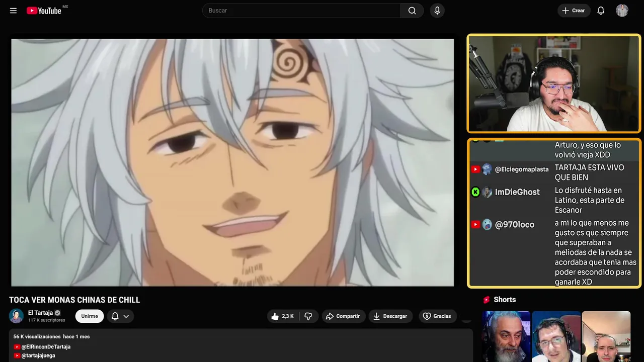The width and height of the screenshot is (644, 362).
Task: Click the Unirme join button
Action: coord(90,316)
